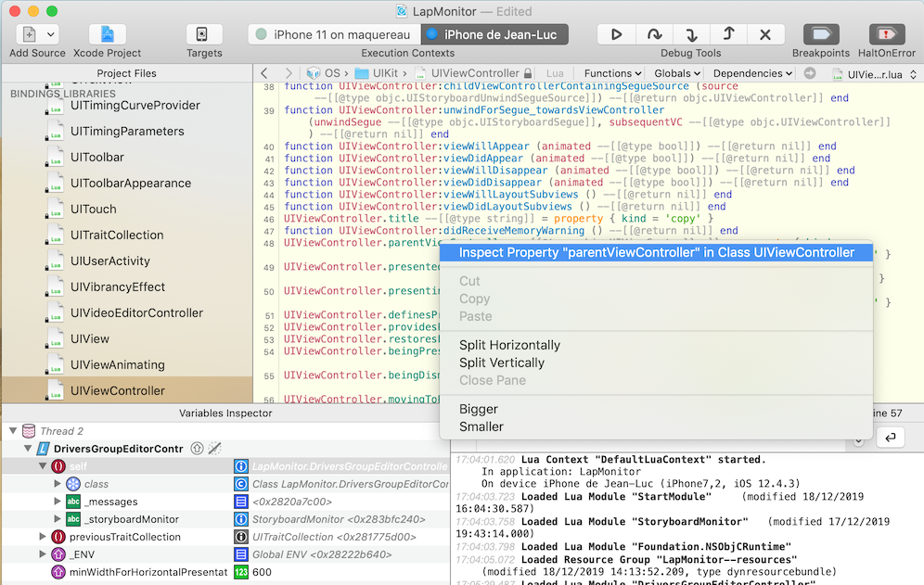Select UIVibrancyEffect file

pos(118,286)
